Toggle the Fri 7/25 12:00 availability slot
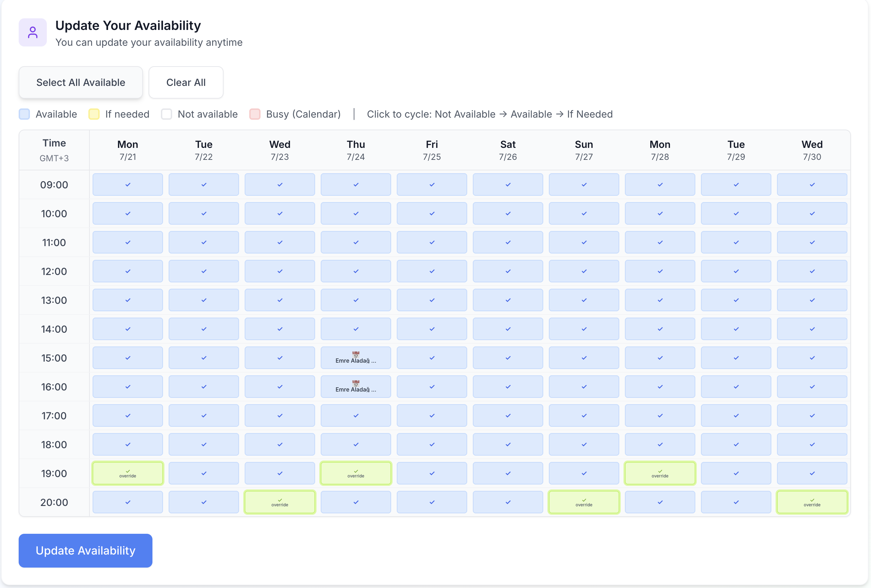The image size is (871, 588). (432, 271)
